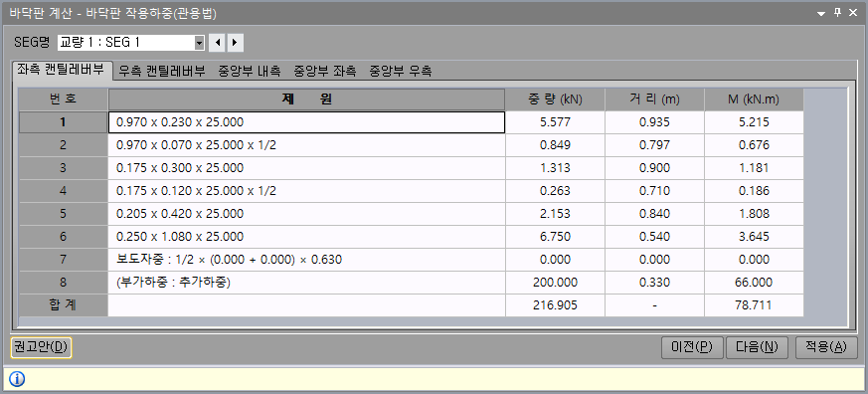Select row header number 4

coord(64,191)
